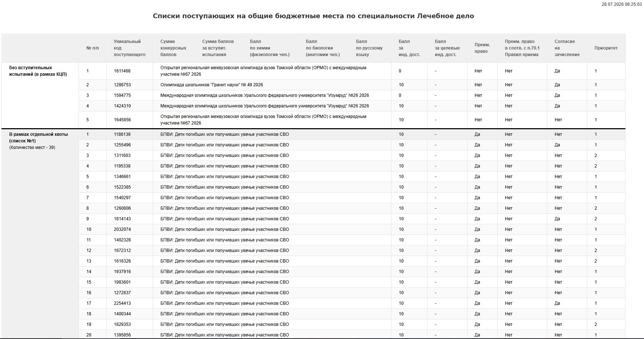Viewport: 644px width, 339px height.
Task: Click the 'Балл за инд. дост.' header
Action: click(409, 48)
